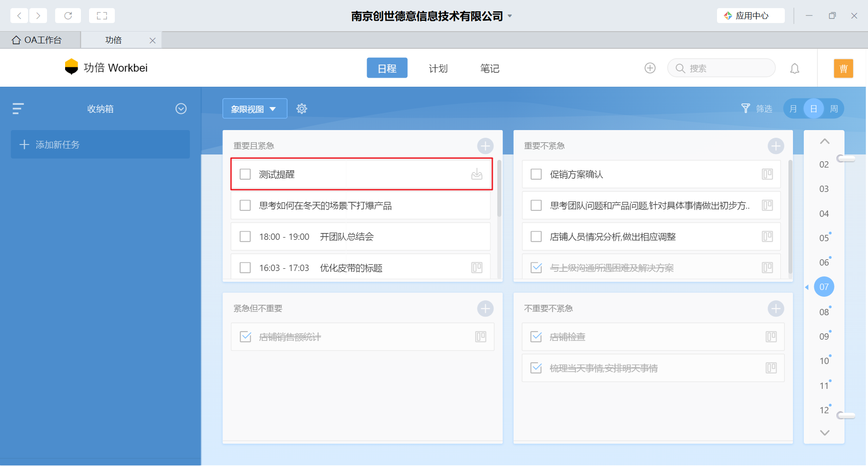868x467 pixels.
Task: Uncheck the 店铺销售额统计 task
Action: [x=245, y=337]
